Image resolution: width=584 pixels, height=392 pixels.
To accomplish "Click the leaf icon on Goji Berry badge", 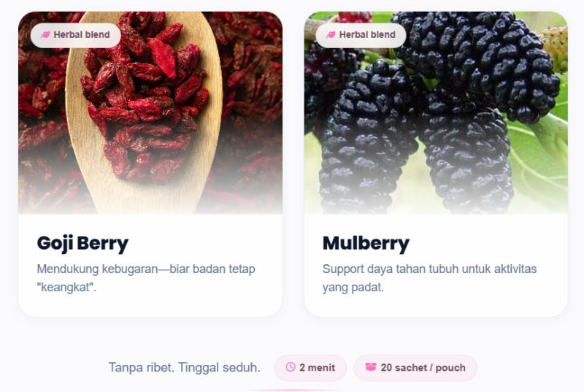I will (45, 34).
